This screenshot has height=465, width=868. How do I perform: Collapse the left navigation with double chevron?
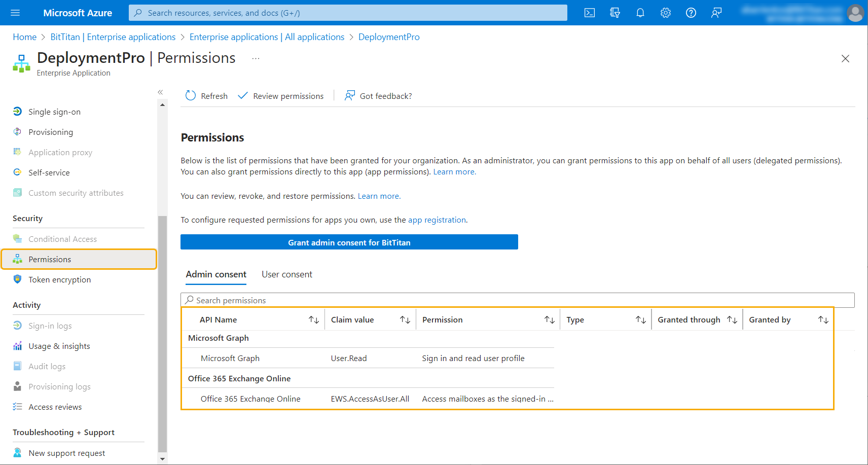pos(160,92)
